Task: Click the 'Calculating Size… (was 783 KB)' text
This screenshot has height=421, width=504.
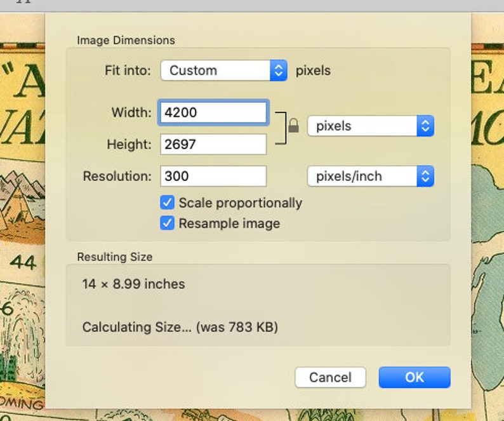Action: [x=180, y=327]
